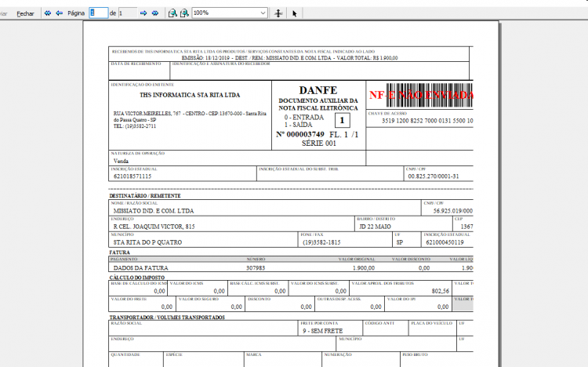The width and height of the screenshot is (588, 367).
Task: Click the company name 'THS INFORMATICA STA RITA LTDA'
Action: (190, 96)
